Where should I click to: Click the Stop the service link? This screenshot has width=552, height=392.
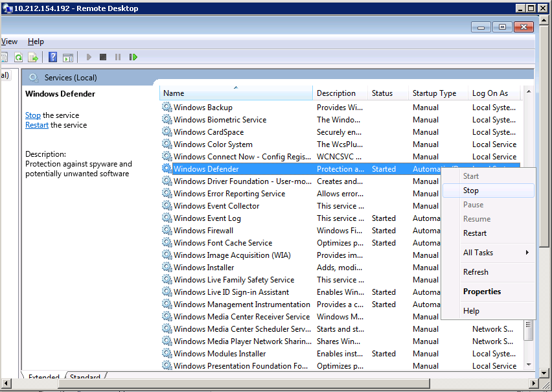click(x=33, y=115)
